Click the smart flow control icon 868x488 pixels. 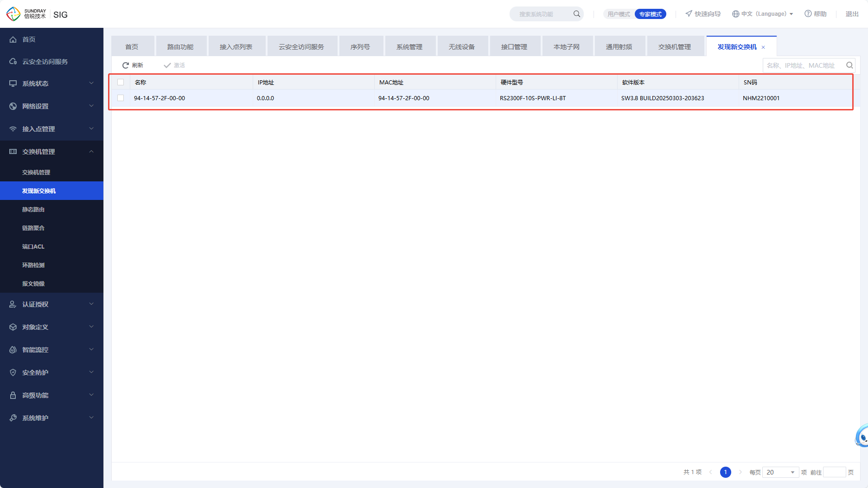[x=13, y=350]
